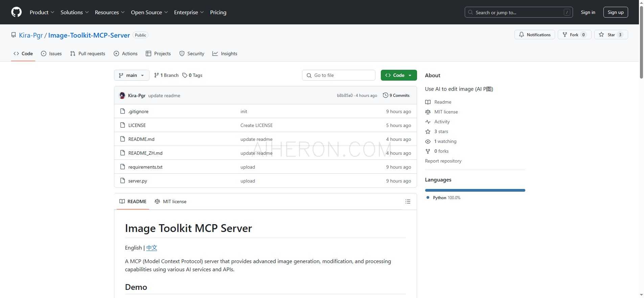The height and width of the screenshot is (298, 644).
Task: Click the branch icon beside 1 Branch
Action: tap(156, 75)
